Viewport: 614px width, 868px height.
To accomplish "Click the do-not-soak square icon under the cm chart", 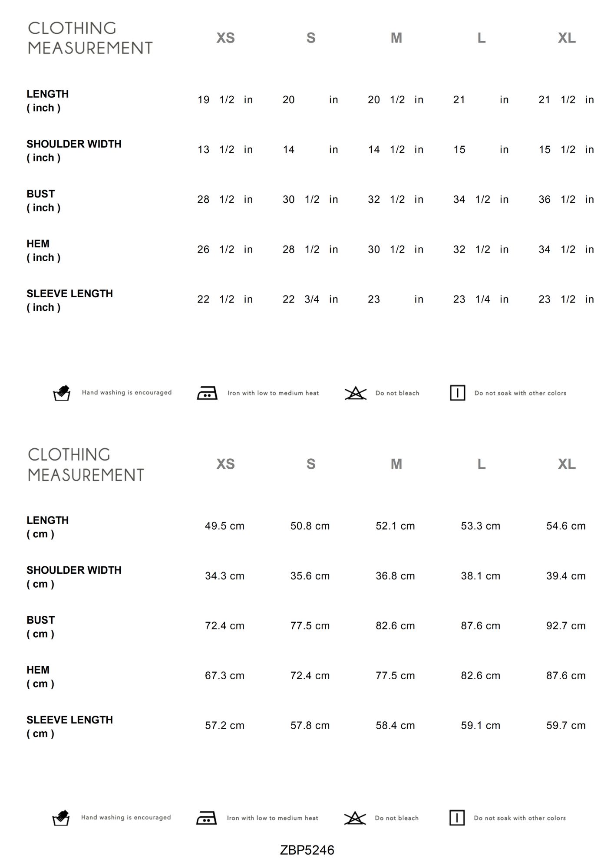I will [457, 818].
